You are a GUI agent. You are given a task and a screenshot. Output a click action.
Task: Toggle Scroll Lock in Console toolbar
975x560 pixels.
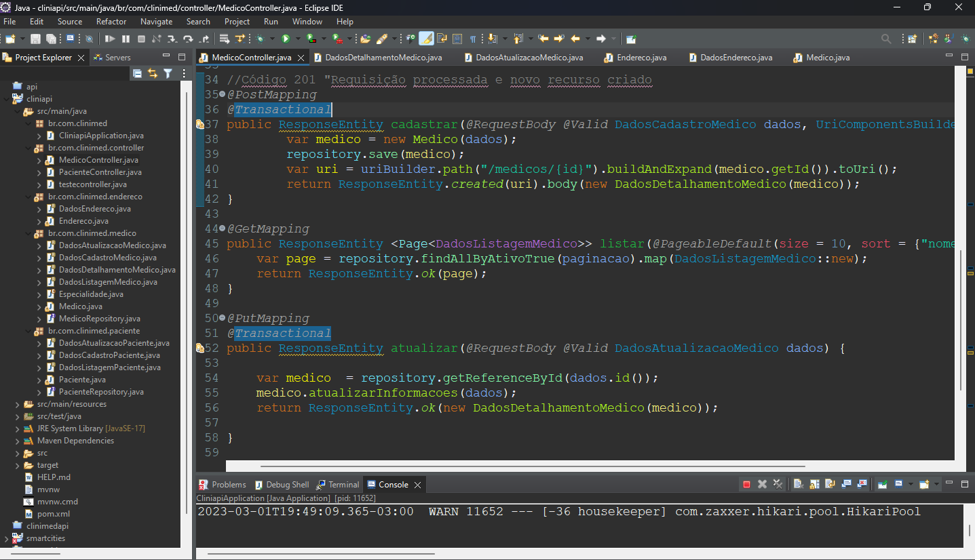[814, 484]
